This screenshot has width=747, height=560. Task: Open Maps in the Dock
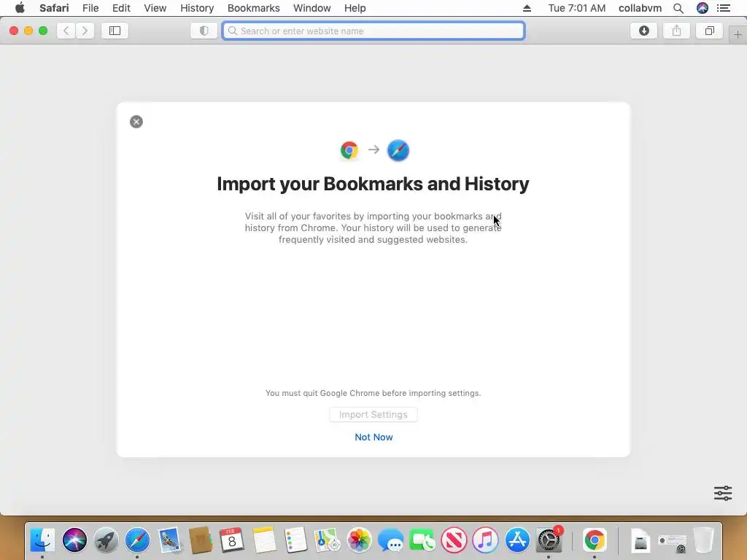coord(327,540)
